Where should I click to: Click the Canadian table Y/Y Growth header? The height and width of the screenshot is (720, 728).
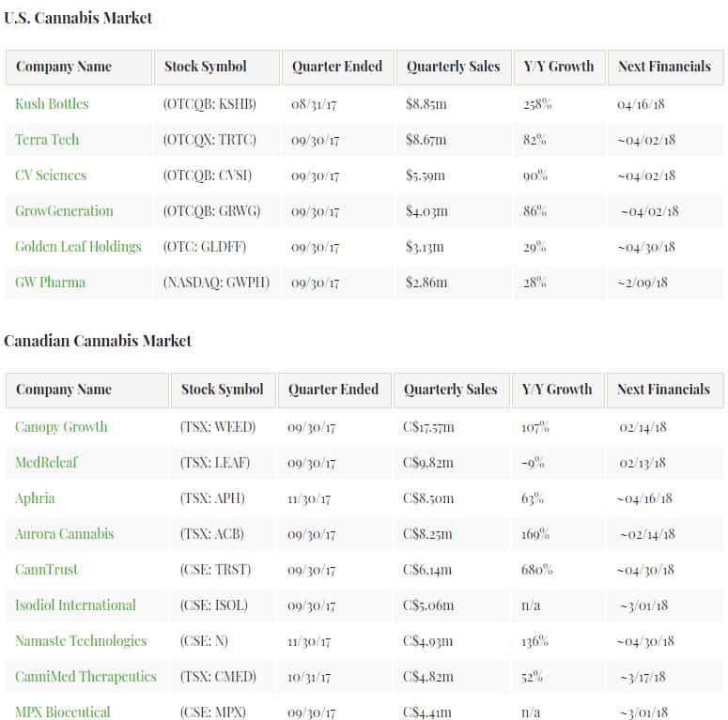pyautogui.click(x=557, y=390)
